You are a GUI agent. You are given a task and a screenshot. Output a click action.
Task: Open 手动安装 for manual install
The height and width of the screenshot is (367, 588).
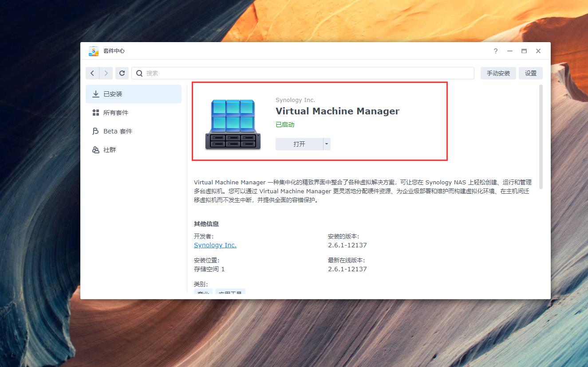click(x=498, y=73)
